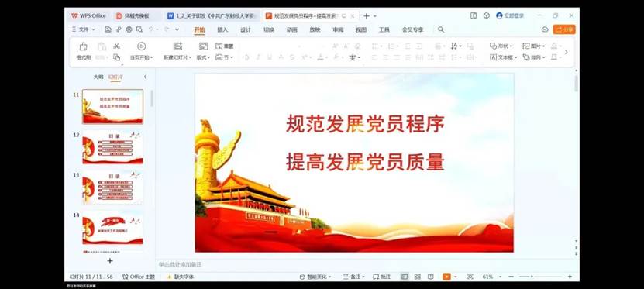Click the zoom slider track in status bar
Viewport: 644px width, 289px height.
coord(540,277)
